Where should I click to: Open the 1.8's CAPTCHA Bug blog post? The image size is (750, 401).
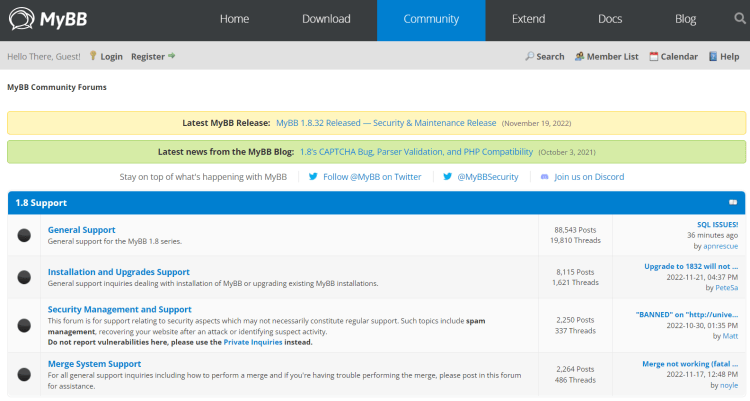(416, 152)
